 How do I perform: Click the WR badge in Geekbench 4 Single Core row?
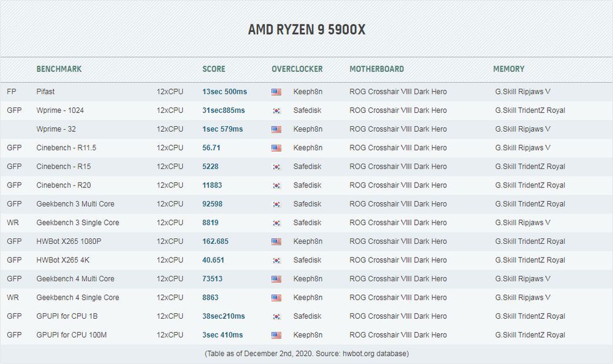[x=12, y=298]
